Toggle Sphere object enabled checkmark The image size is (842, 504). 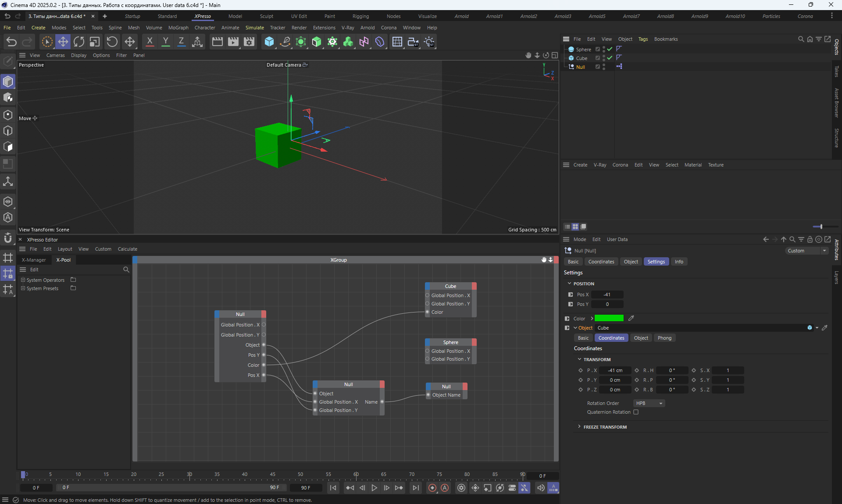click(610, 49)
